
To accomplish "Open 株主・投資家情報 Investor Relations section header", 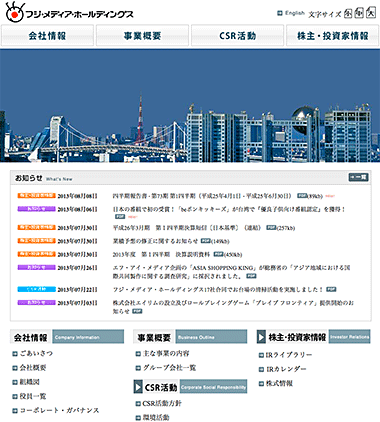I will [314, 337].
